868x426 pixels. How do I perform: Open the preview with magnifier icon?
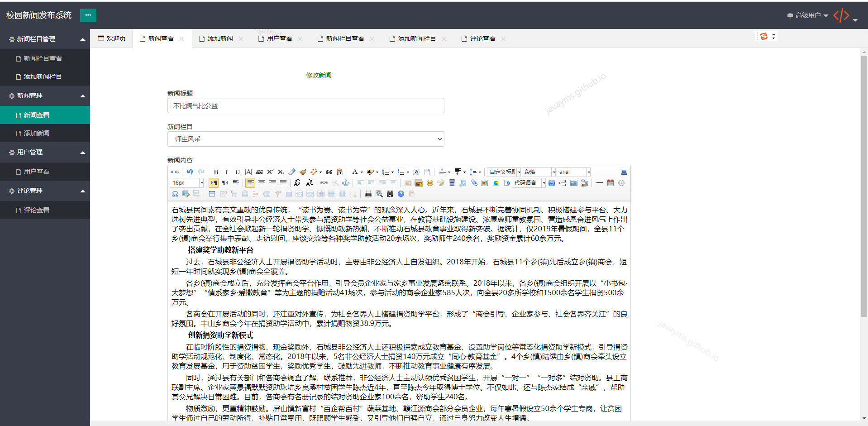click(379, 194)
